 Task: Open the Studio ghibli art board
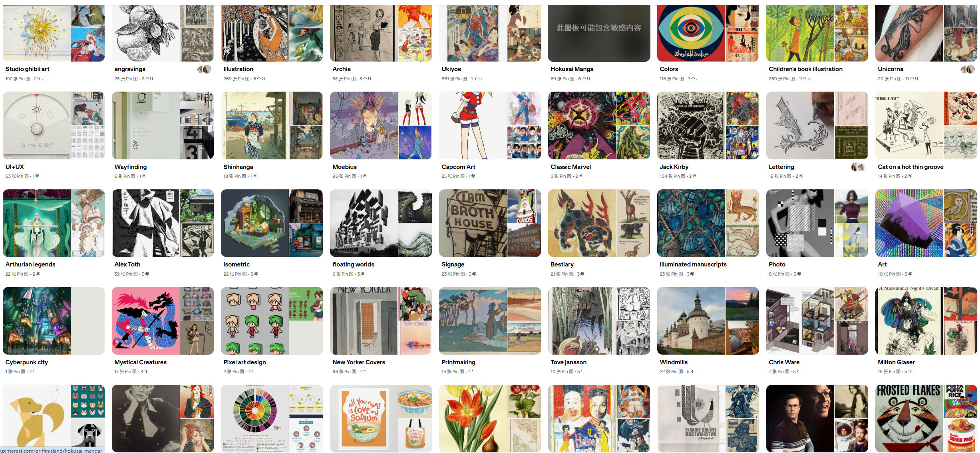click(54, 33)
